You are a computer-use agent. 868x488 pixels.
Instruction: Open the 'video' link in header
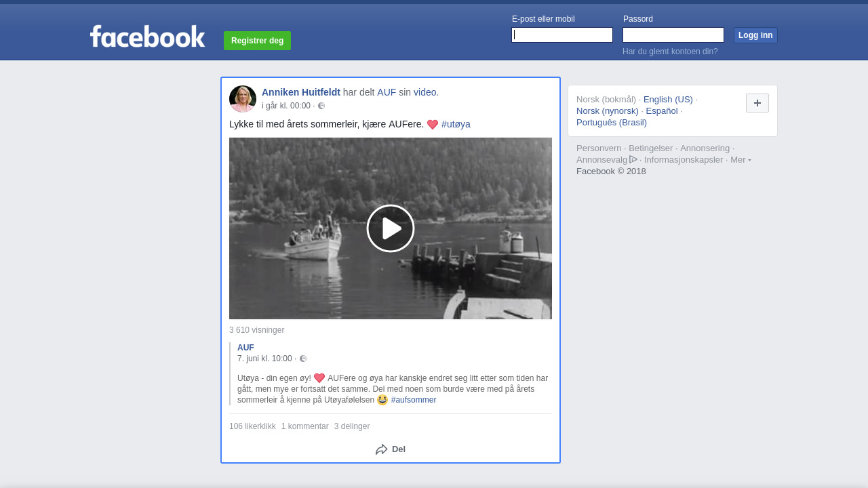[425, 92]
